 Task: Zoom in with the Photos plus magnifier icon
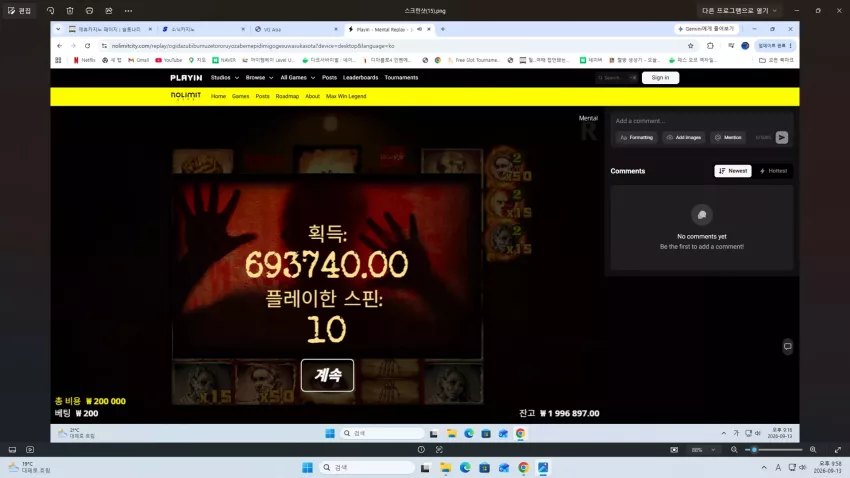click(x=813, y=449)
